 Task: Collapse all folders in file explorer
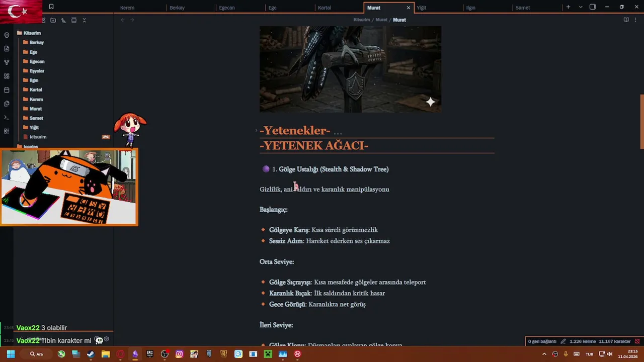click(x=84, y=20)
